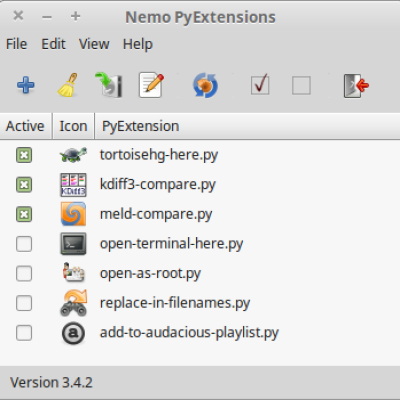Open the File menu

[x=16, y=44]
